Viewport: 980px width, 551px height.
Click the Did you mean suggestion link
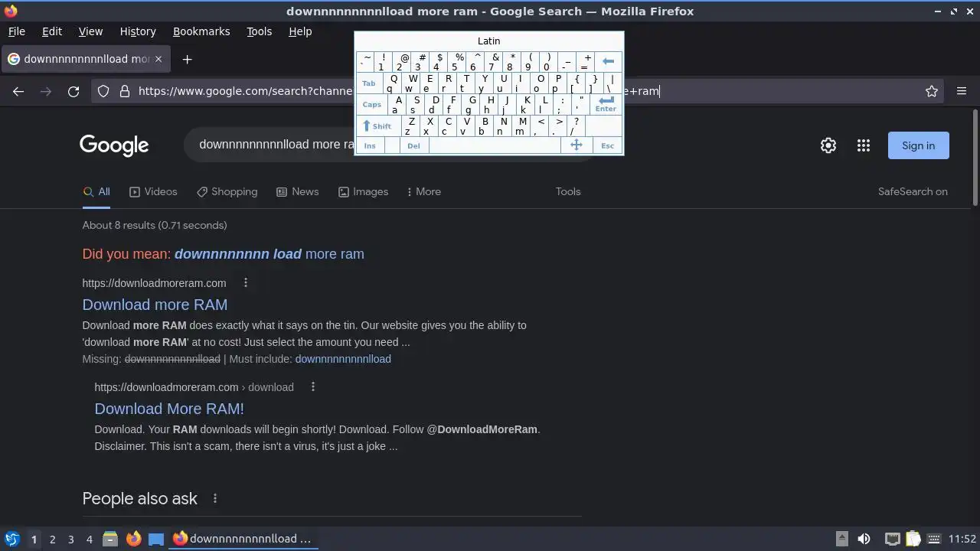pyautogui.click(x=269, y=254)
